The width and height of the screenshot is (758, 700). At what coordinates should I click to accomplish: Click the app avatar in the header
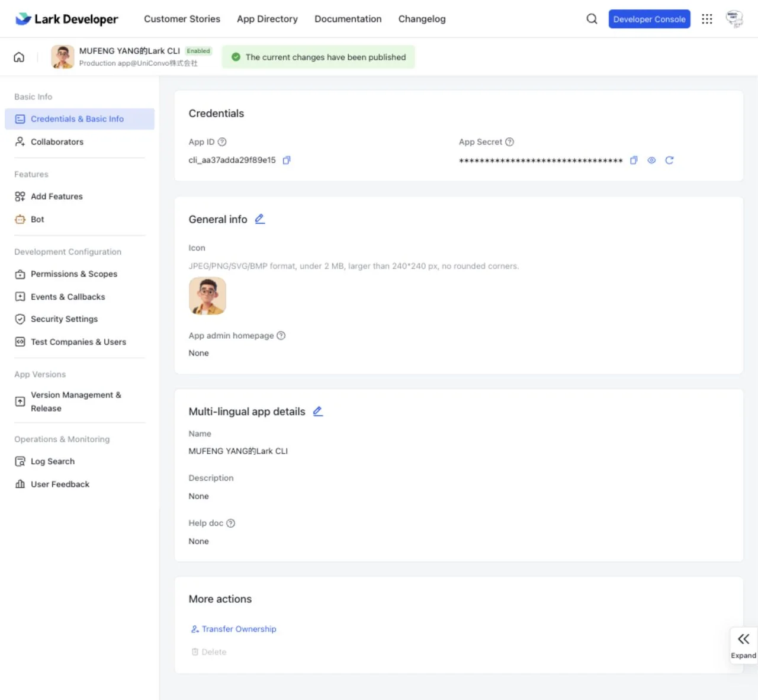click(x=63, y=57)
